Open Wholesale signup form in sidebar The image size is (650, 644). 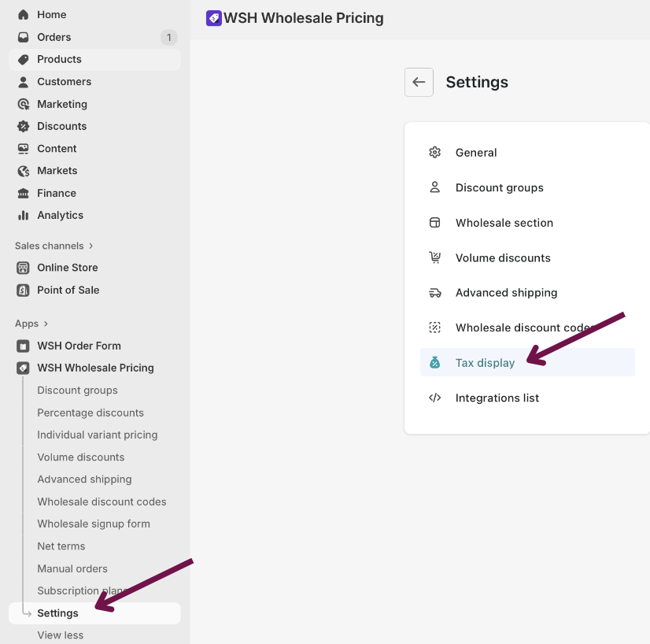[94, 524]
